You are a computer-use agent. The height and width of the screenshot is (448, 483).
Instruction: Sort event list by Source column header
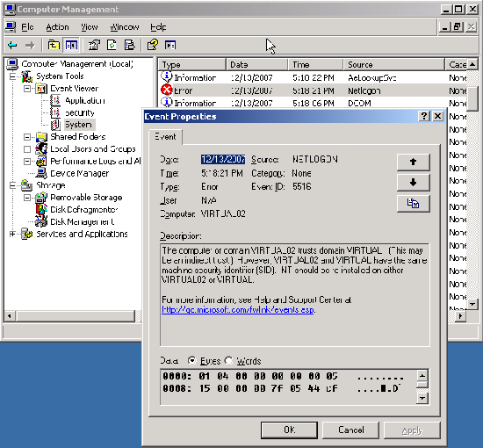pyautogui.click(x=394, y=65)
